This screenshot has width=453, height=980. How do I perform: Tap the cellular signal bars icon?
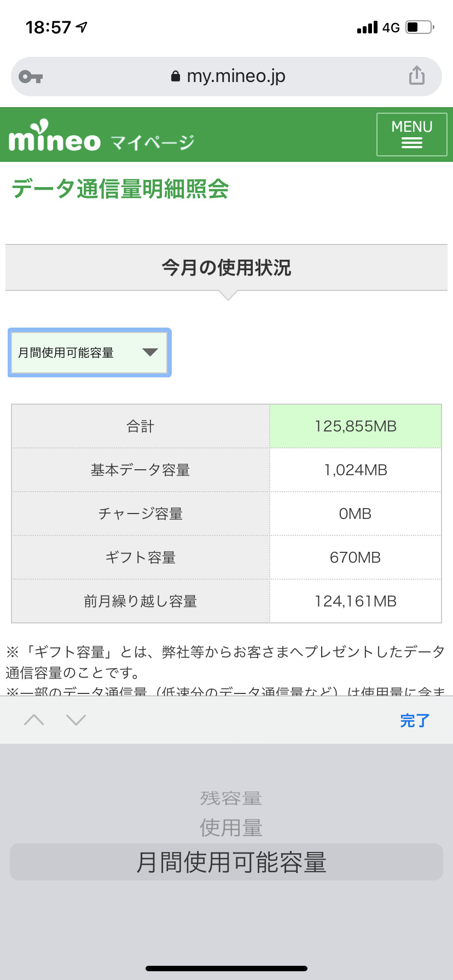(367, 27)
